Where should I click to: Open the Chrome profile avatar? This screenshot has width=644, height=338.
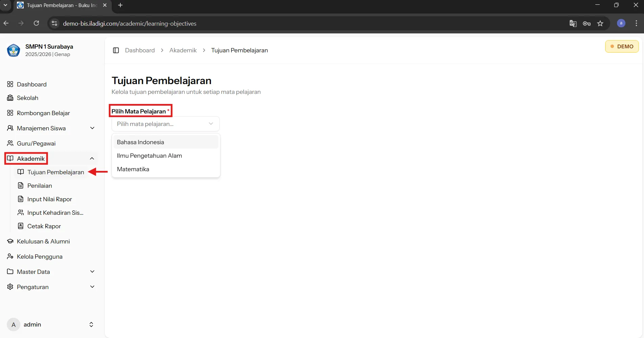(x=621, y=23)
